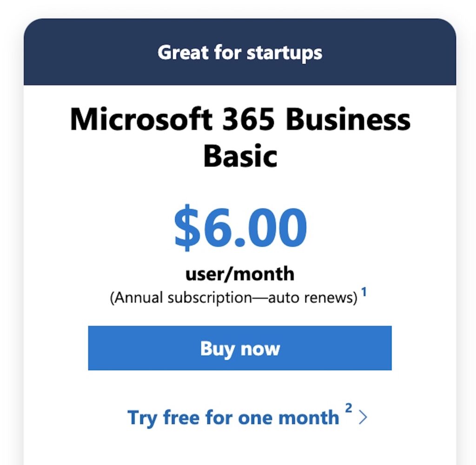476x465 pixels.
Task: Click the chevron arrow beside Try free link
Action: pyautogui.click(x=363, y=417)
